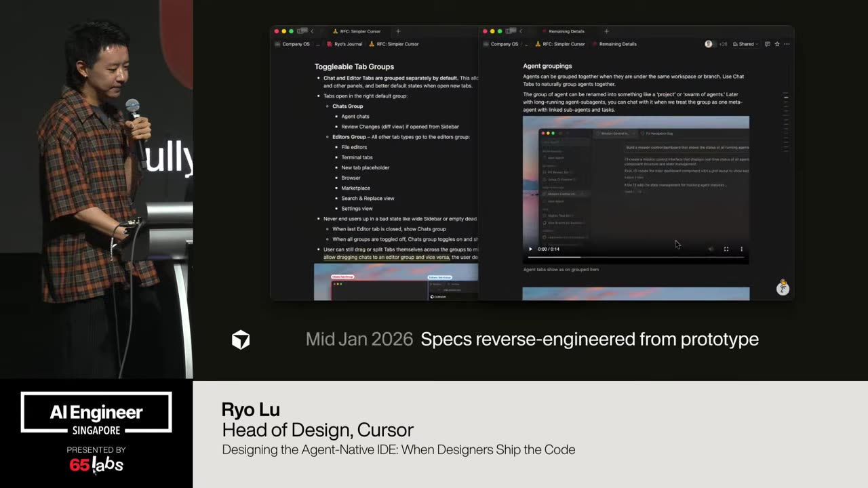Close the right window with red button
868x488 pixels.
[x=485, y=31]
